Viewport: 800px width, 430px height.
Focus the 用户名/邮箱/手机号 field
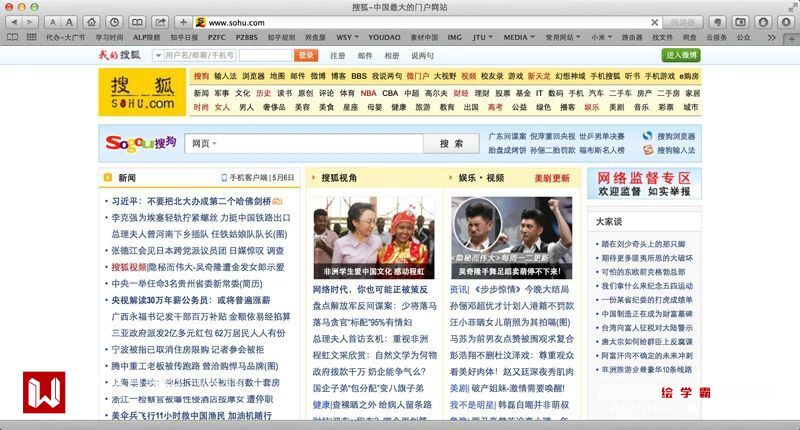click(x=199, y=55)
